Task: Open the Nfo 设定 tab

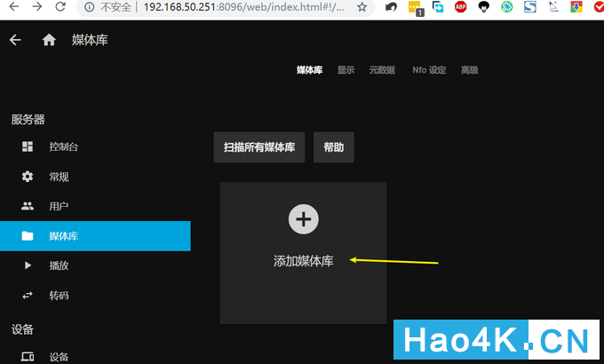Action: click(429, 70)
